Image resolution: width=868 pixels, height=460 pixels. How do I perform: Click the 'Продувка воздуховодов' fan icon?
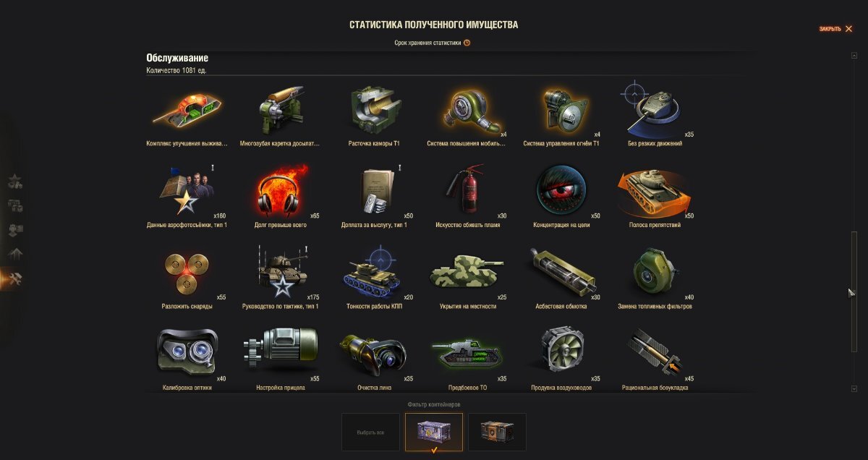tap(562, 352)
